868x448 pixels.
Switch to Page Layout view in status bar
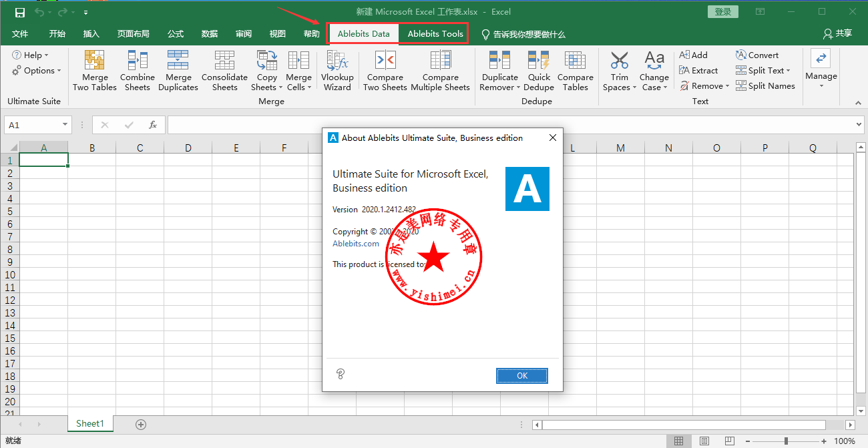click(x=704, y=441)
